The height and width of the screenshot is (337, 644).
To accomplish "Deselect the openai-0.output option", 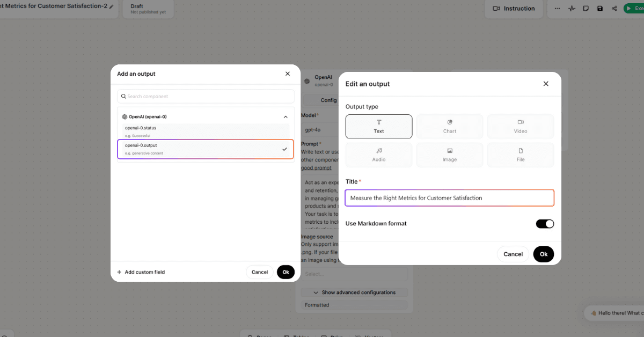I will (206, 149).
